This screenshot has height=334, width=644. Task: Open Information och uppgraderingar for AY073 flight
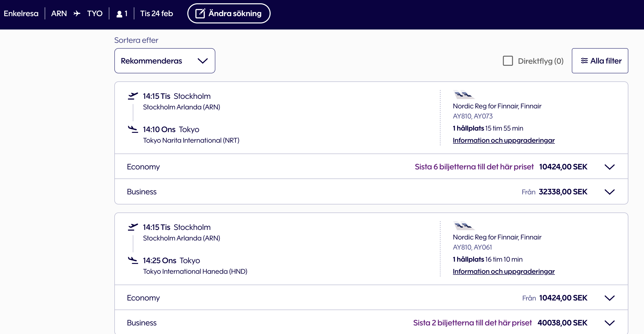(503, 140)
